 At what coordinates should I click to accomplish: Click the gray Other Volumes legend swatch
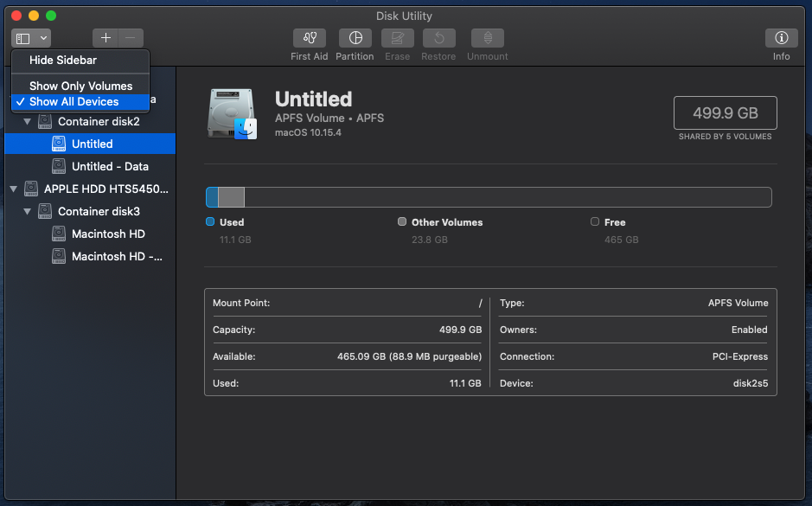pyautogui.click(x=402, y=221)
